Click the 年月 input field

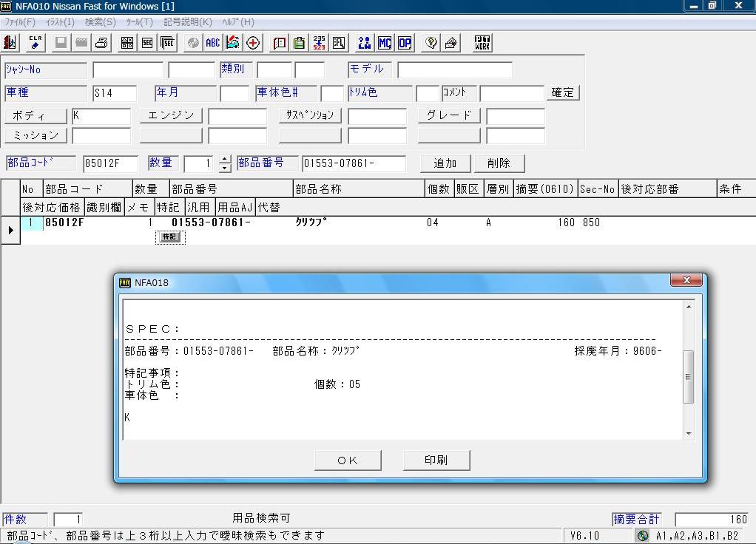[234, 93]
